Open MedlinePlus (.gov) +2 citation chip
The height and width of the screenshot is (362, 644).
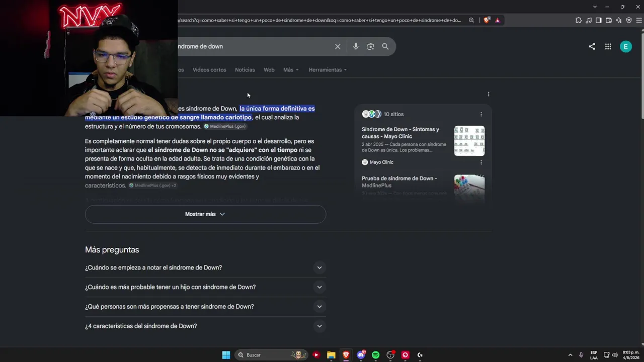click(x=153, y=186)
